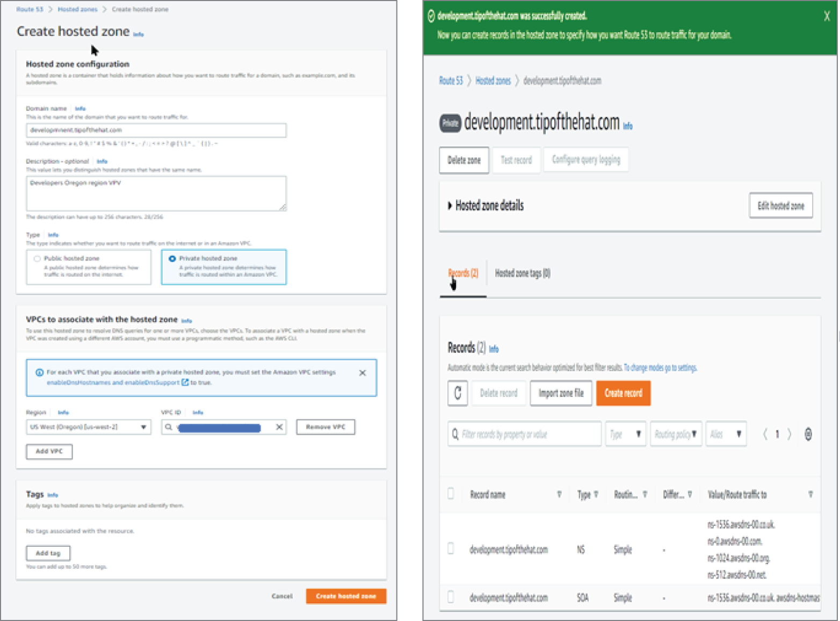Select Private hosted zone radio option
The width and height of the screenshot is (840, 621).
pos(172,258)
